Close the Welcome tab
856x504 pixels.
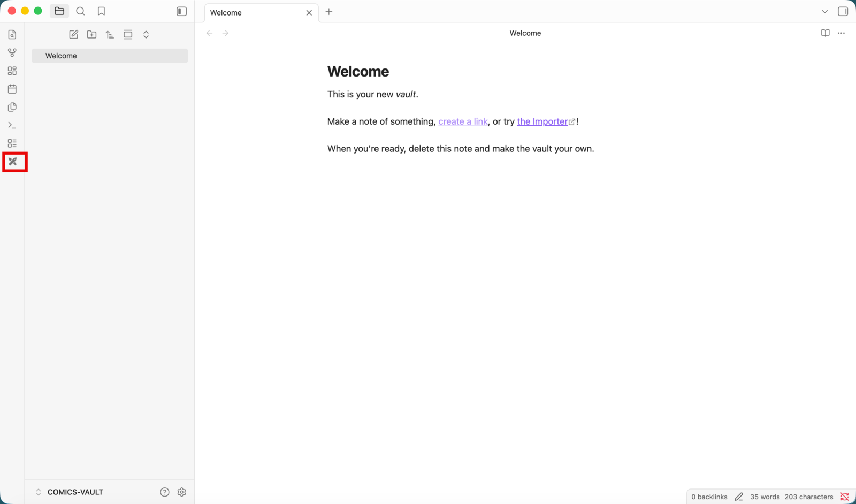309,13
